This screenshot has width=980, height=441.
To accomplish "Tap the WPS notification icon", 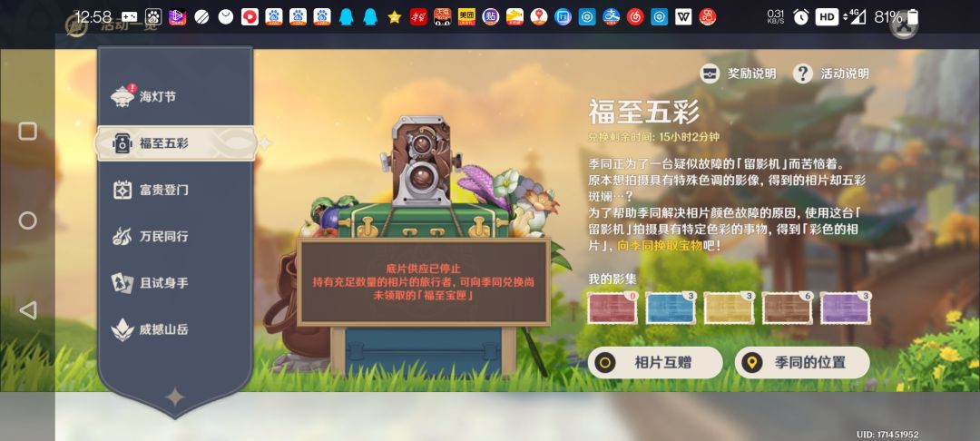I will point(683,17).
